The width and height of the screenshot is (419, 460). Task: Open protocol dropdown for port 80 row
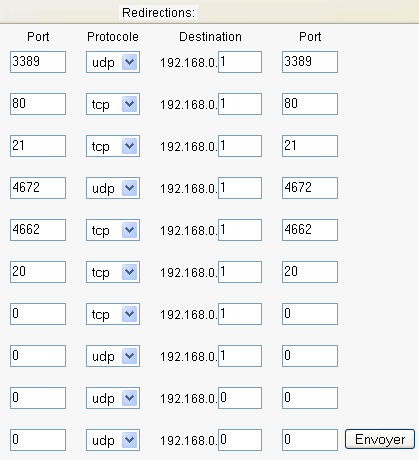coord(113,104)
